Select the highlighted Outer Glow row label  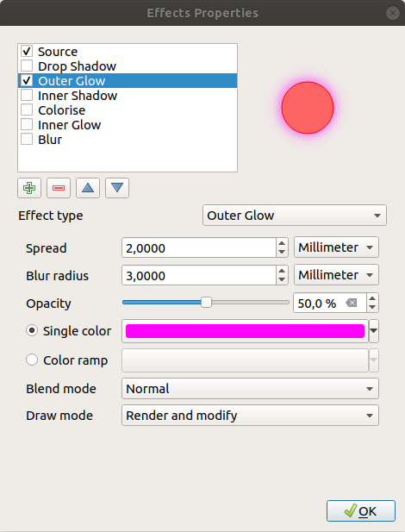(x=72, y=81)
